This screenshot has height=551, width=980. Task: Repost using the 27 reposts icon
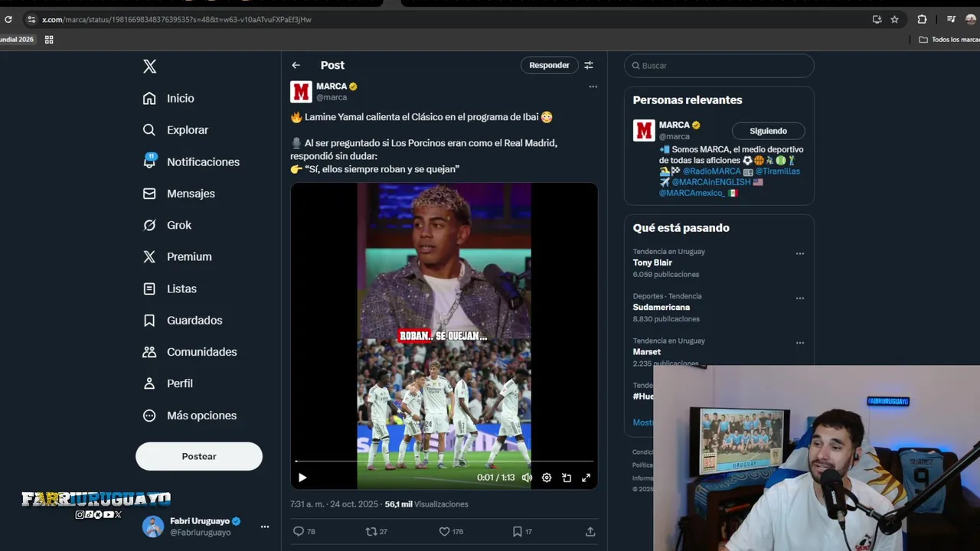(376, 531)
